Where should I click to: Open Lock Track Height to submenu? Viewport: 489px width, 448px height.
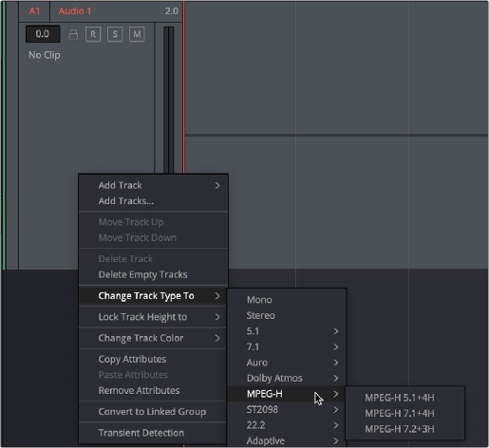click(x=153, y=317)
